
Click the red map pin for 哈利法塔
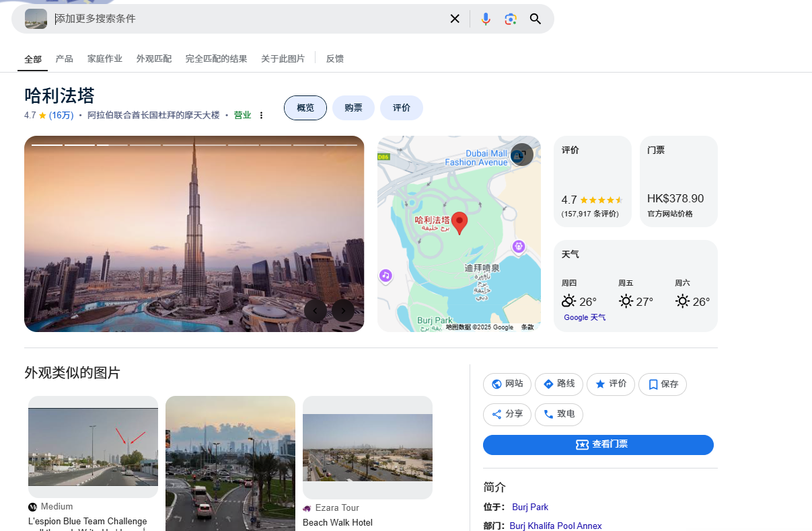pos(459,222)
